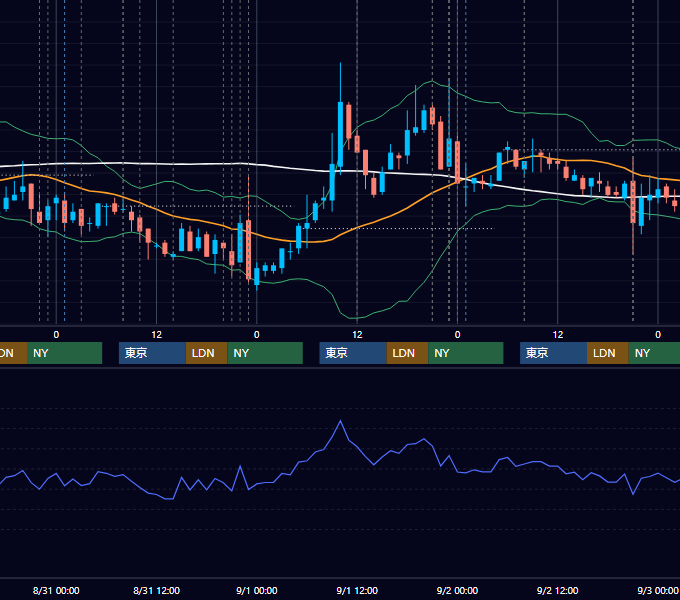Select the NY block following 9/1 LDN
The image size is (680, 600).
[x=466, y=353]
